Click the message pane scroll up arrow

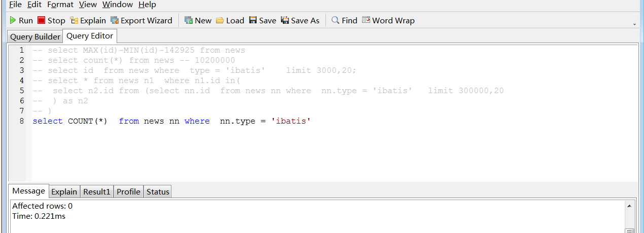point(629,206)
